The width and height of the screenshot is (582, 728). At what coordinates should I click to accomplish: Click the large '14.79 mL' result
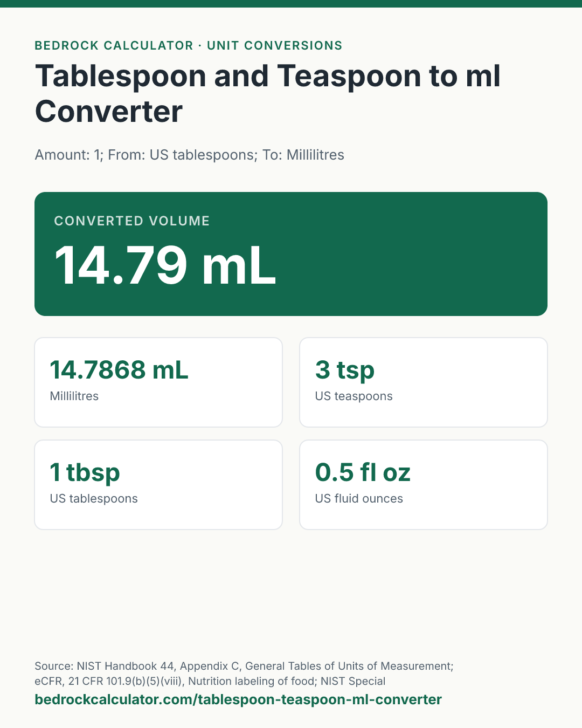(165, 265)
